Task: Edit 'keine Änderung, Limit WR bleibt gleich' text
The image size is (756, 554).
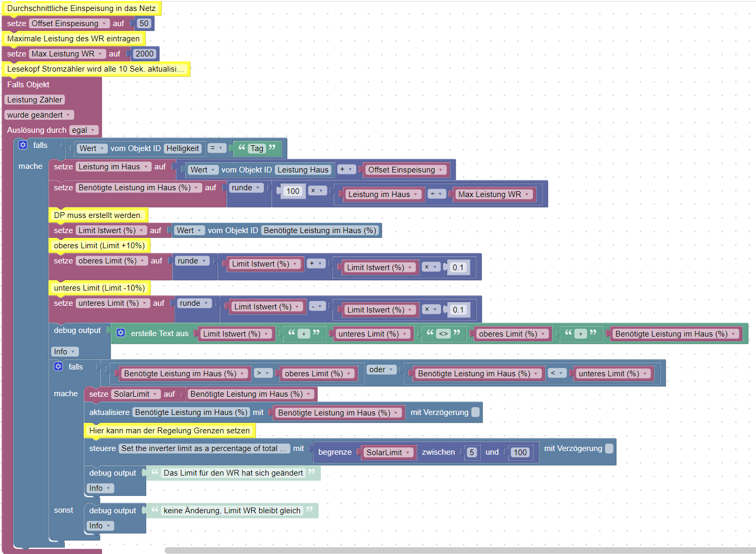Action: [232, 511]
